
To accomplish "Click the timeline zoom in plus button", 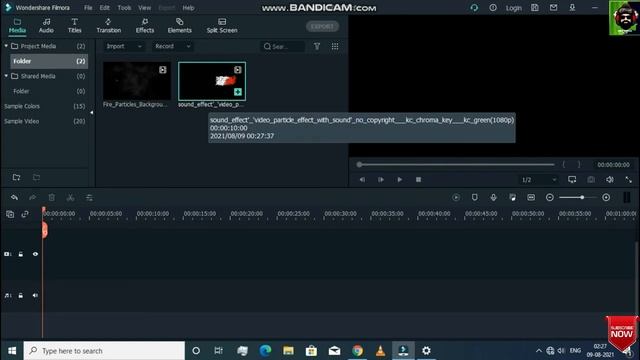I will point(606,198).
